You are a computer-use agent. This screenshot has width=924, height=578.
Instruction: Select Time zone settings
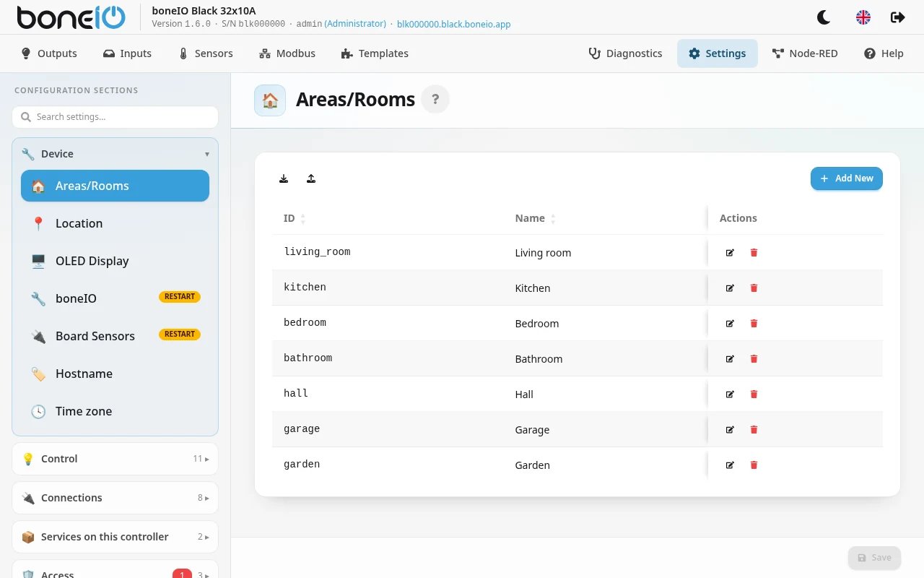coord(115,411)
